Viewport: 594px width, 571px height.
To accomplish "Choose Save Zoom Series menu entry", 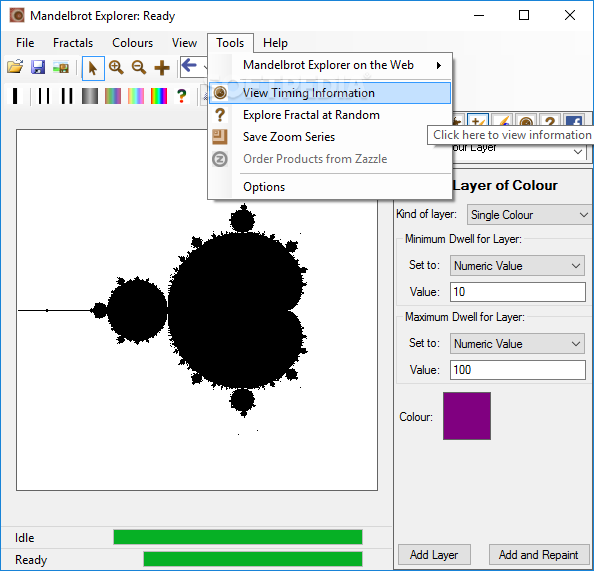I will 330,137.
